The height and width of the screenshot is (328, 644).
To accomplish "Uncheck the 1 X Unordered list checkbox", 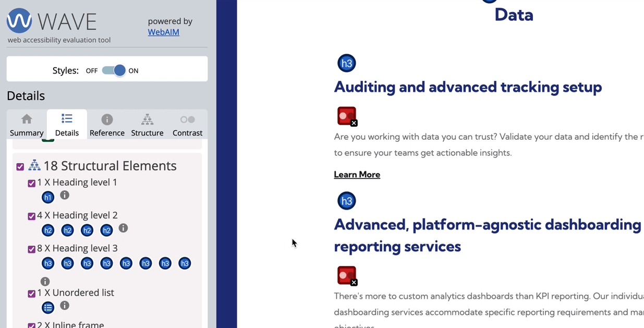I will coord(31,294).
